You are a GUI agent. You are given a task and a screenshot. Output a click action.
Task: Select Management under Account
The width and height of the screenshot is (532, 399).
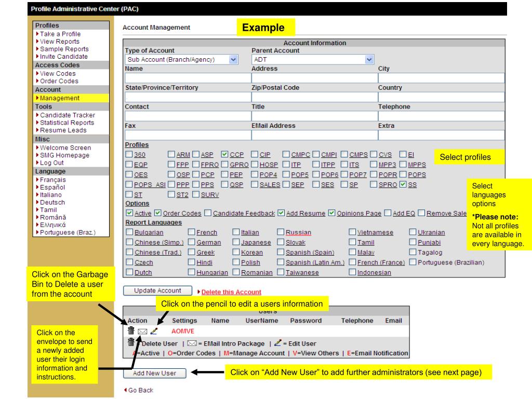coord(59,98)
